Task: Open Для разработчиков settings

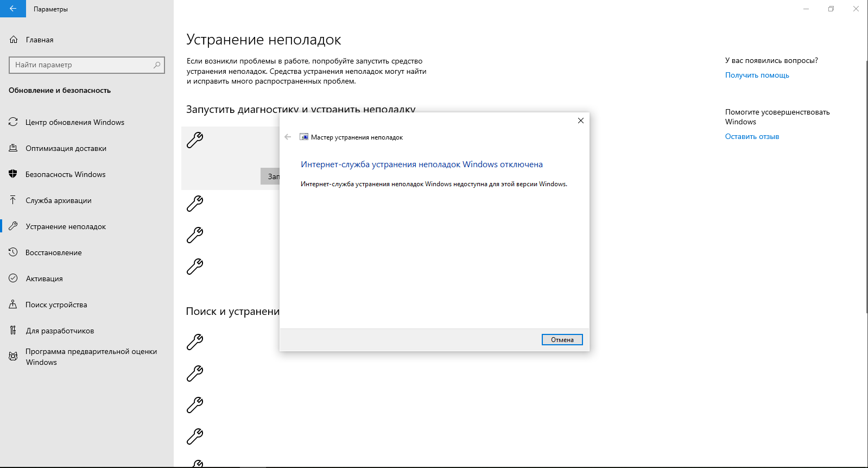Action: (x=87, y=331)
